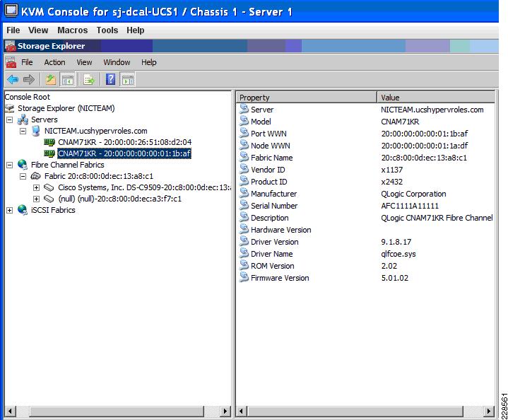Toggle the Show/Hide Console Tree icon
Viewport: 508px width, 420px height.
(68, 79)
